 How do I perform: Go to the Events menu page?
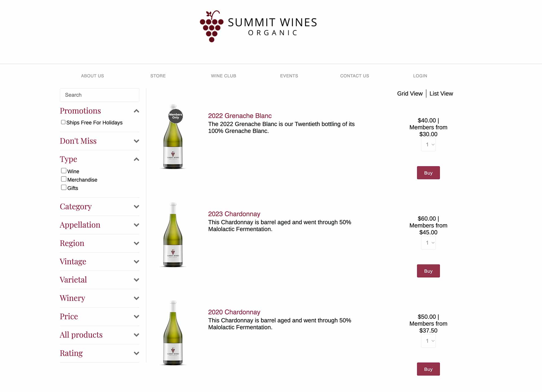(x=289, y=76)
